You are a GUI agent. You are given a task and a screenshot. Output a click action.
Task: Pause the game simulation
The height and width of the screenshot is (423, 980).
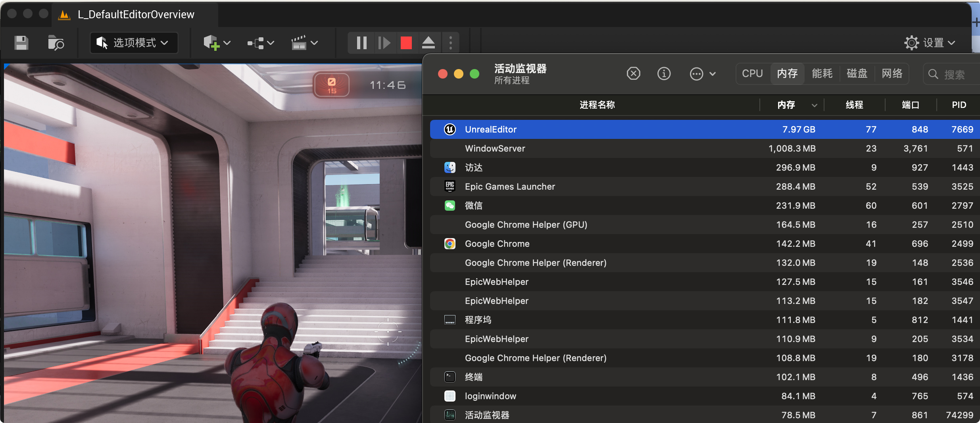click(361, 43)
